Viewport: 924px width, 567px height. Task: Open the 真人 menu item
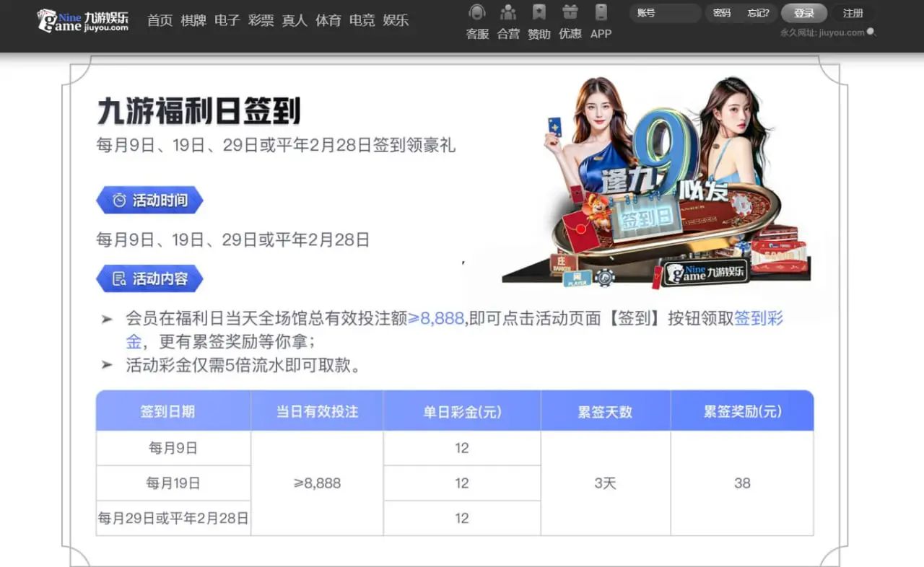(295, 20)
